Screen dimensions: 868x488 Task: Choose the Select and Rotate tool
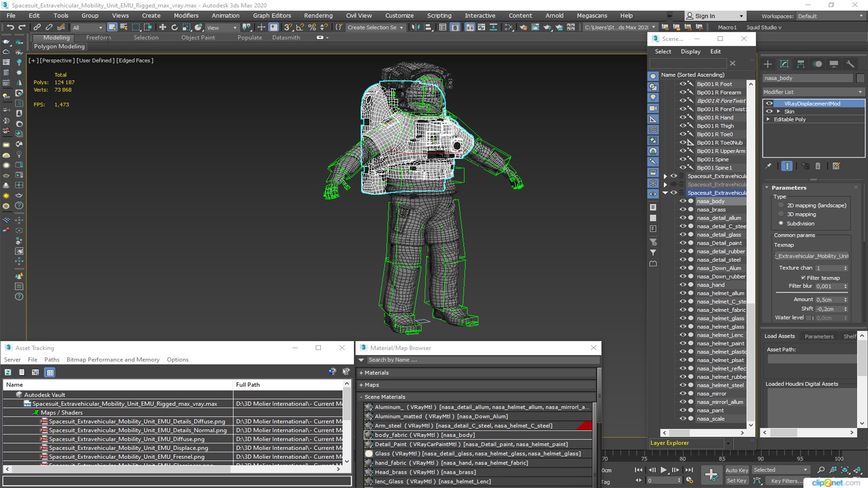point(174,27)
